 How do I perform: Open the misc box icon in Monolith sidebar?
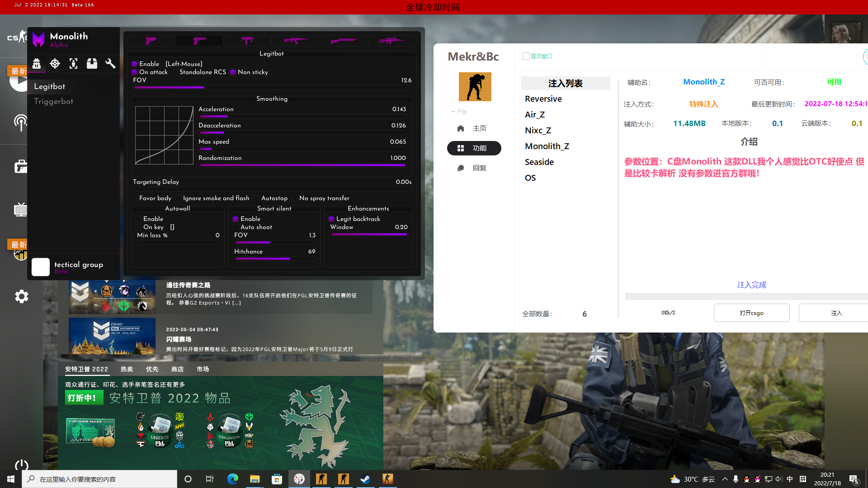click(x=92, y=64)
